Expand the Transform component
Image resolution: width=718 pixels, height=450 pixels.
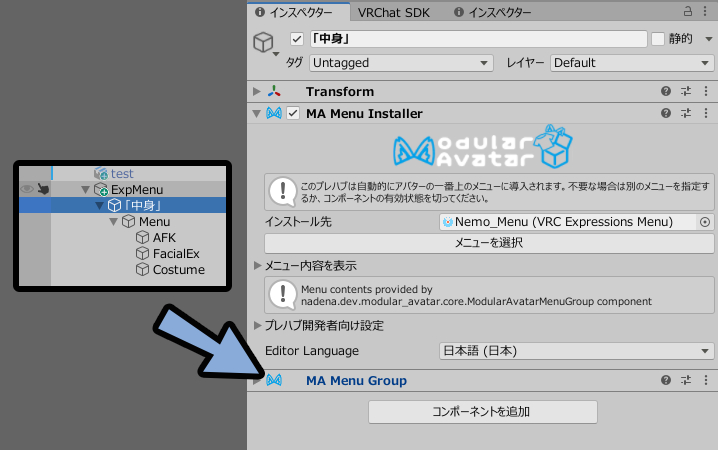257,91
